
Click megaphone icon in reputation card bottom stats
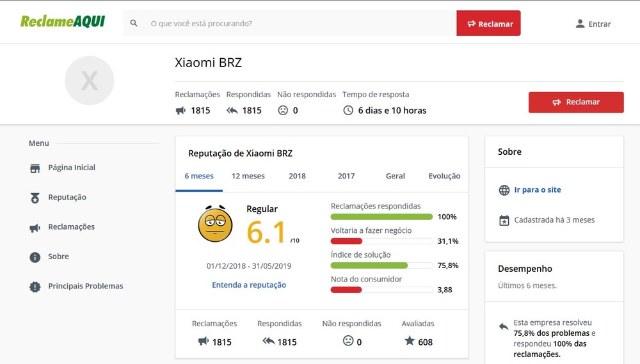pos(204,341)
